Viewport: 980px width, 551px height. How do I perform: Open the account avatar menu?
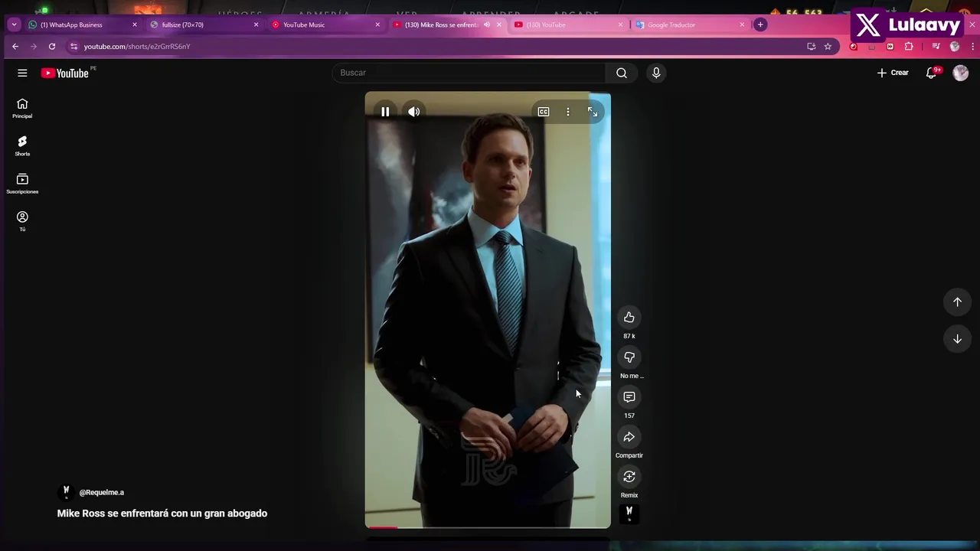click(961, 73)
